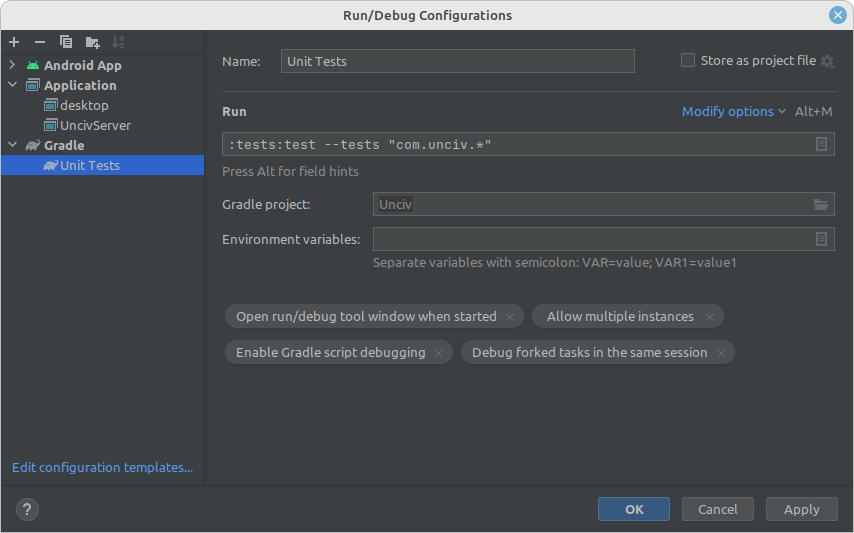Click the Apply button

pos(802,509)
